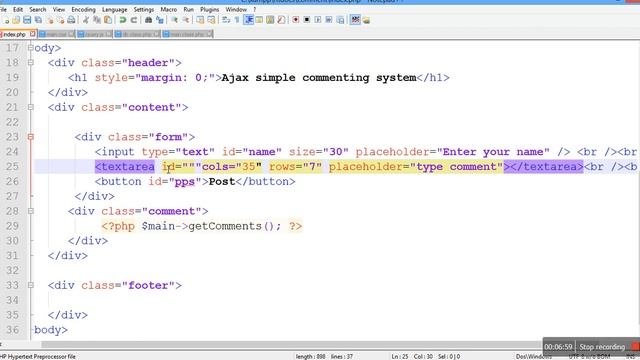The height and width of the screenshot is (360, 640).
Task: Toggle Show All Characters pilcrow icon
Action: [x=237, y=20]
